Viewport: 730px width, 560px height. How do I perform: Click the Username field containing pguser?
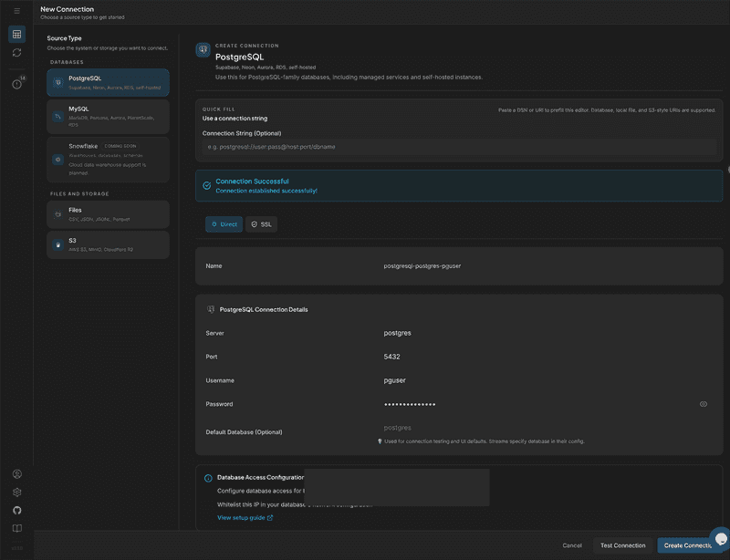click(x=395, y=380)
